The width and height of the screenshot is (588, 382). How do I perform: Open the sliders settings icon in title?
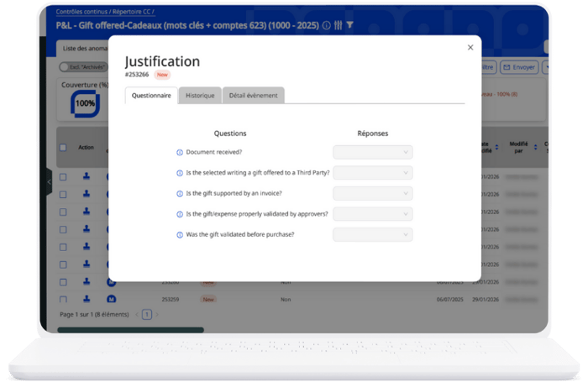click(338, 25)
